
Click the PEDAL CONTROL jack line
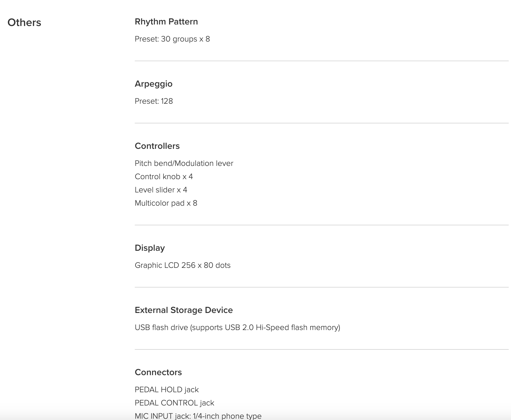(174, 403)
